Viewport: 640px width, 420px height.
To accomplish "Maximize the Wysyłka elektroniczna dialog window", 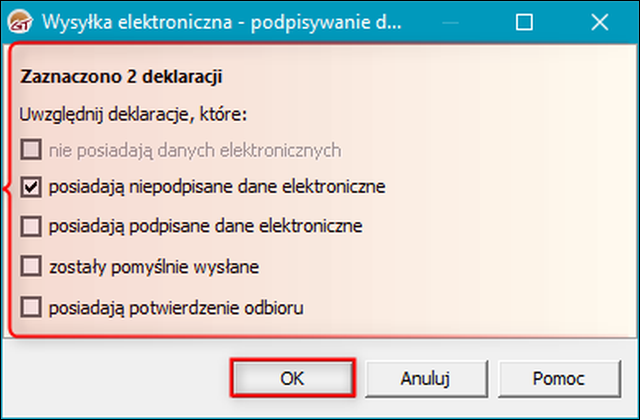I will tap(524, 22).
